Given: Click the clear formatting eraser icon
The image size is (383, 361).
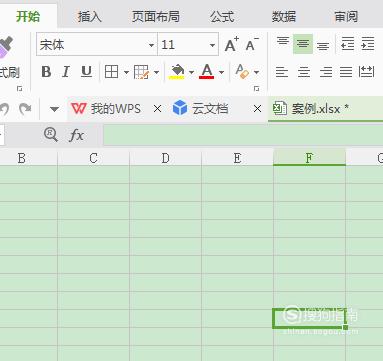Looking at the screenshot, I should click(x=242, y=72).
